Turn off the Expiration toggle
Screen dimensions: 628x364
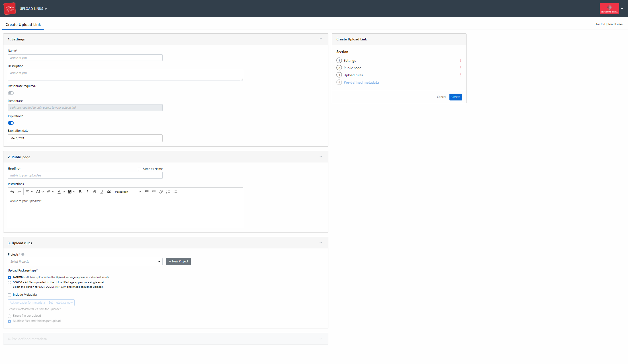pyautogui.click(x=11, y=123)
